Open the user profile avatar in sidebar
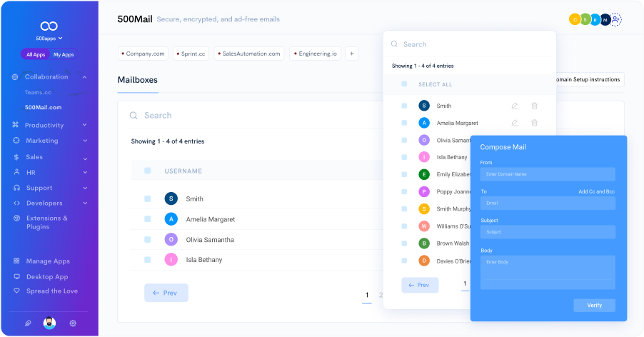The height and width of the screenshot is (337, 644). pos(49,323)
